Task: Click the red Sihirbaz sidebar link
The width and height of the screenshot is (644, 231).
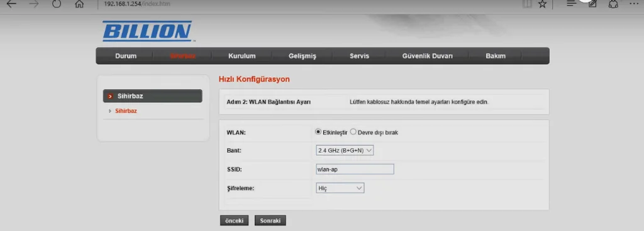Action: [x=126, y=111]
